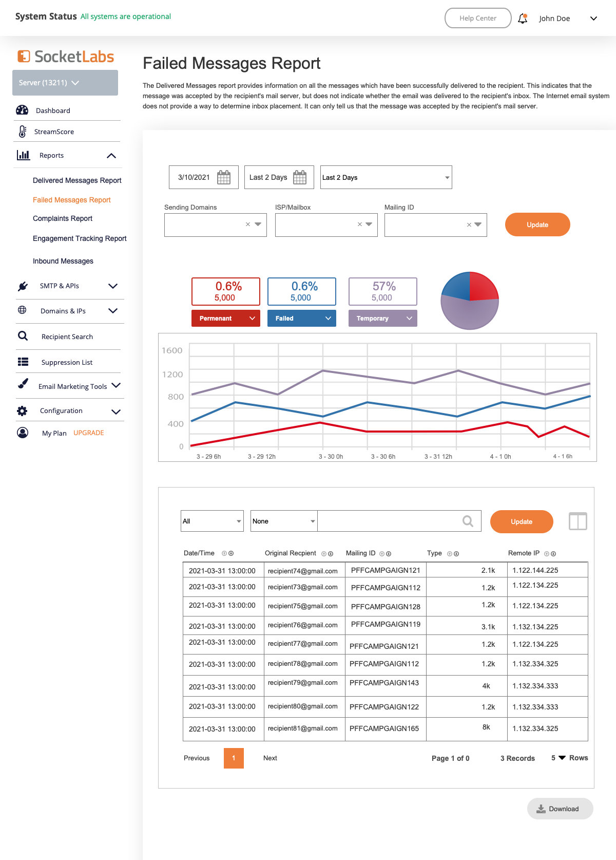Image resolution: width=616 pixels, height=860 pixels.
Task: Go to StreamScore menu item
Action: click(x=54, y=132)
